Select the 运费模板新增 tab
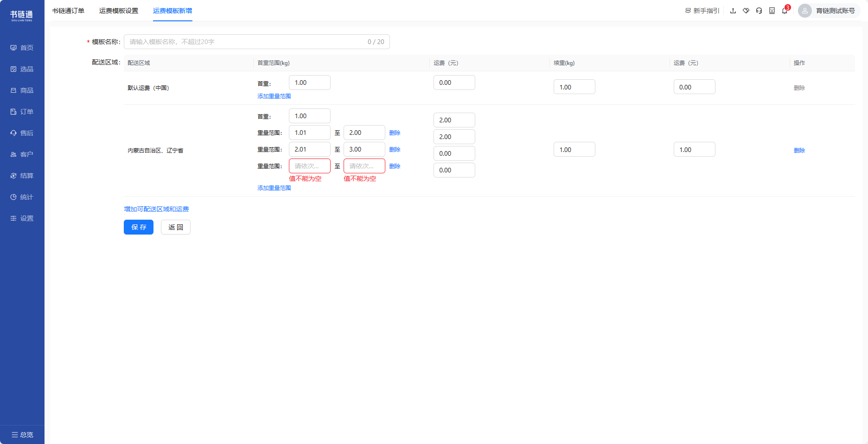 click(172, 11)
